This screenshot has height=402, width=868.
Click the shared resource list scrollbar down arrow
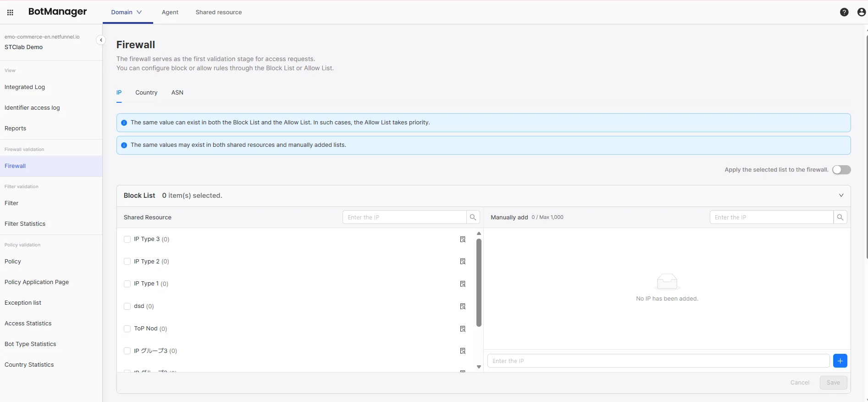click(x=479, y=367)
